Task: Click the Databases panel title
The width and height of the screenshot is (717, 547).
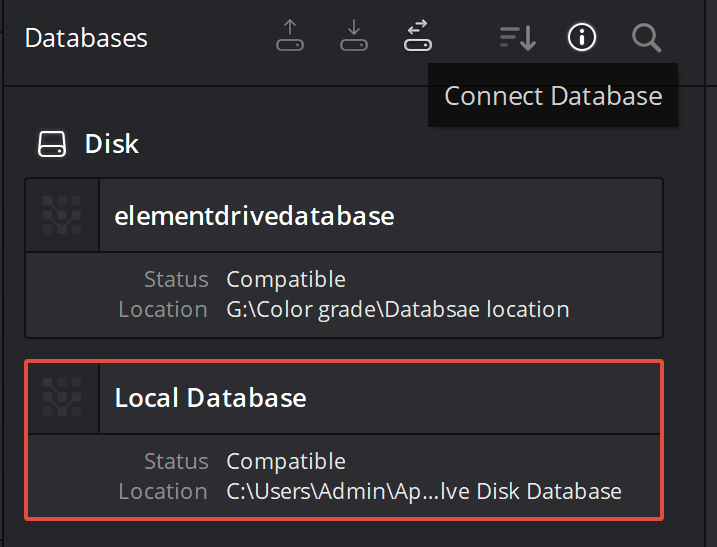Action: (x=86, y=38)
